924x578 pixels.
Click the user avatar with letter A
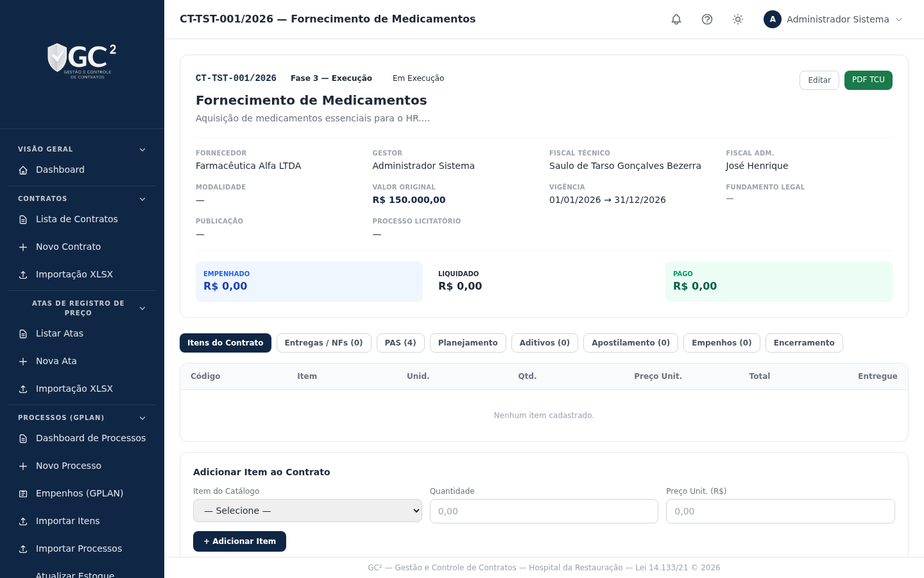point(773,19)
